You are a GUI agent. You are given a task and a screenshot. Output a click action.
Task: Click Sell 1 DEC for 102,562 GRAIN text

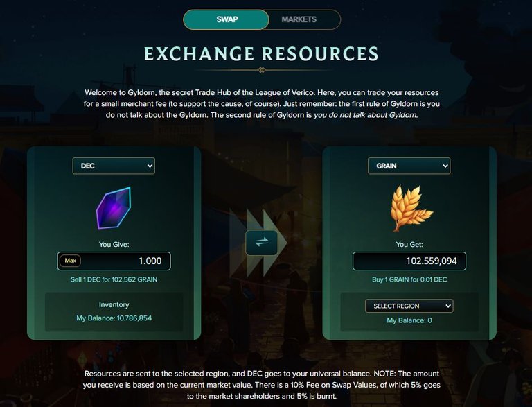coord(114,279)
